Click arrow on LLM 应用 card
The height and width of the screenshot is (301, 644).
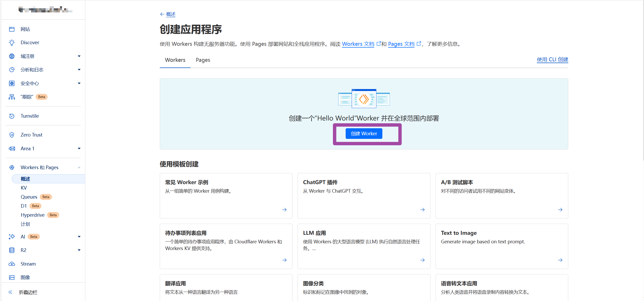pos(422,260)
